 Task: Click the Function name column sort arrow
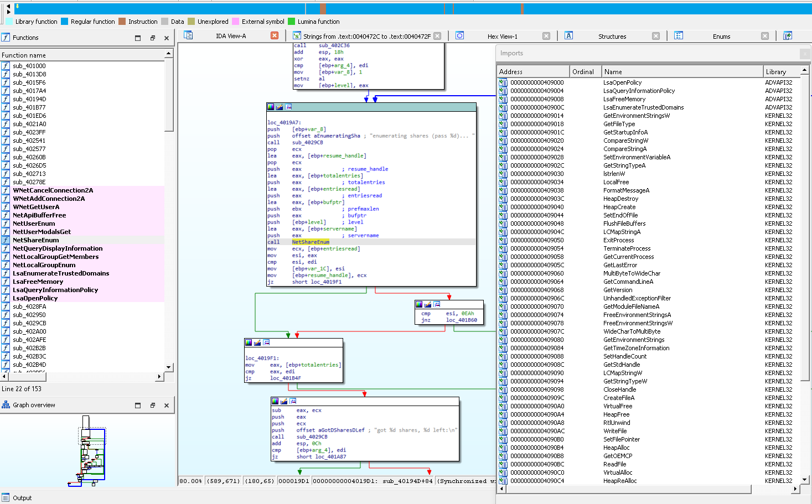point(168,53)
